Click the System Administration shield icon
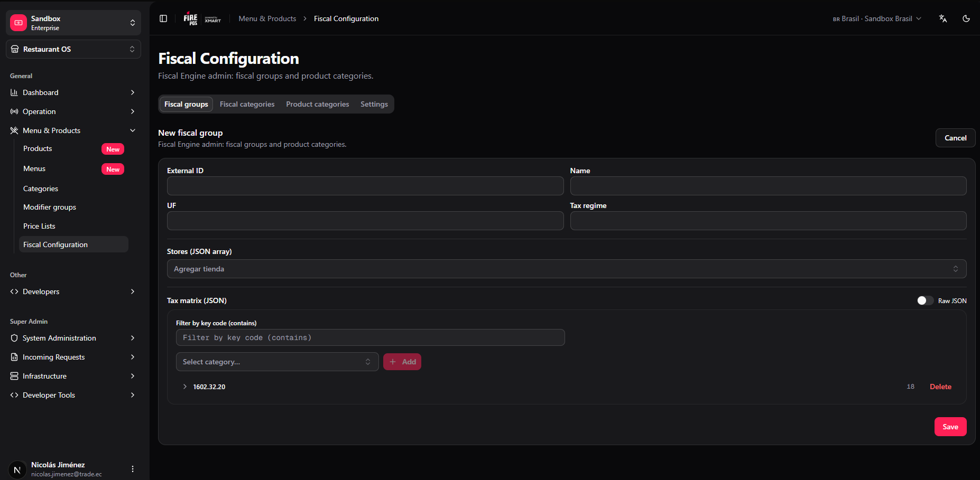Viewport: 980px width, 480px height. tap(14, 338)
